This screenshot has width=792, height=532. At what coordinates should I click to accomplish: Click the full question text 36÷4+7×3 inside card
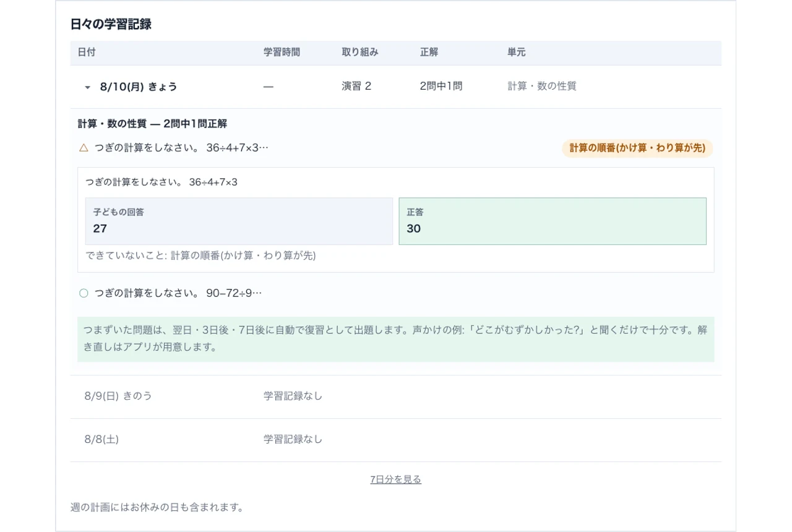pyautogui.click(x=161, y=182)
